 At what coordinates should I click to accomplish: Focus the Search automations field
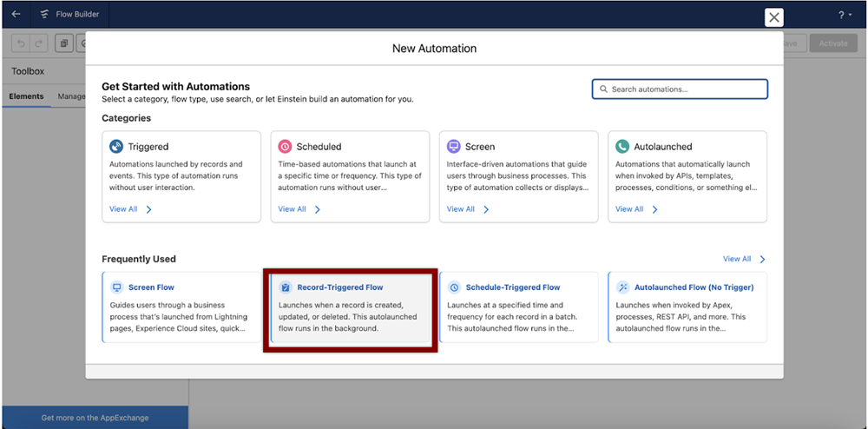[x=680, y=89]
